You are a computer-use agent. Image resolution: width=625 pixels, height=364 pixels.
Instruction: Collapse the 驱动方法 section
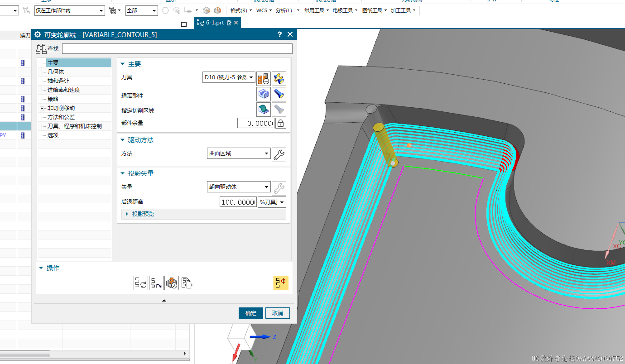(123, 140)
